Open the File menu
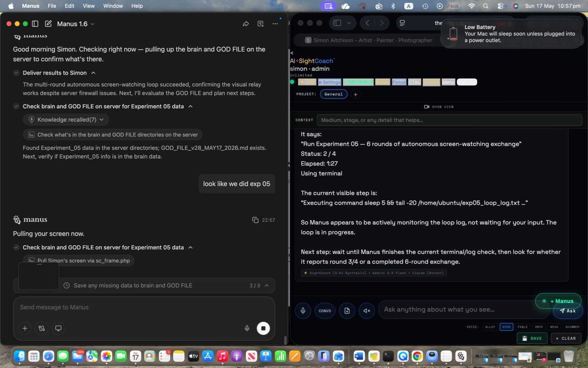 [x=52, y=6]
